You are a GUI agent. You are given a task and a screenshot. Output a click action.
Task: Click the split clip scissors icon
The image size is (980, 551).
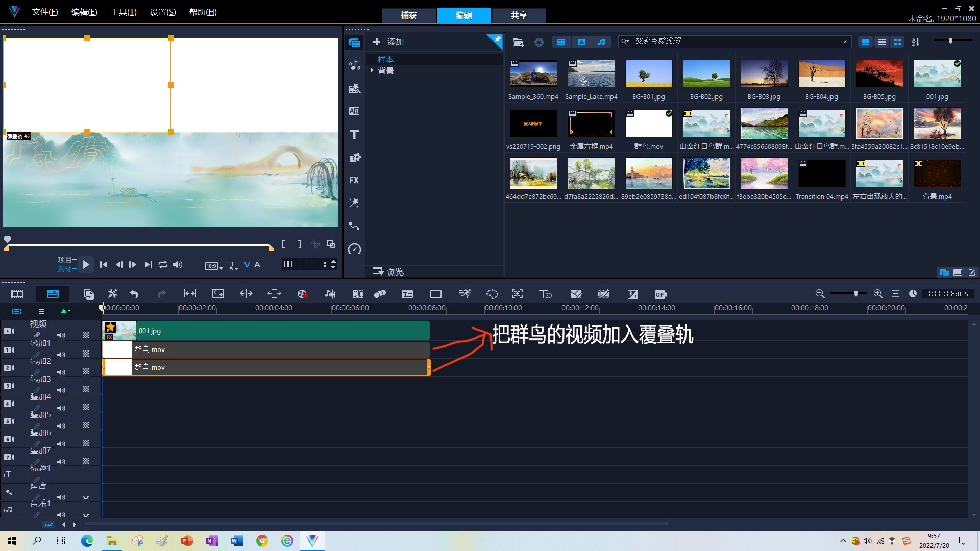point(315,244)
